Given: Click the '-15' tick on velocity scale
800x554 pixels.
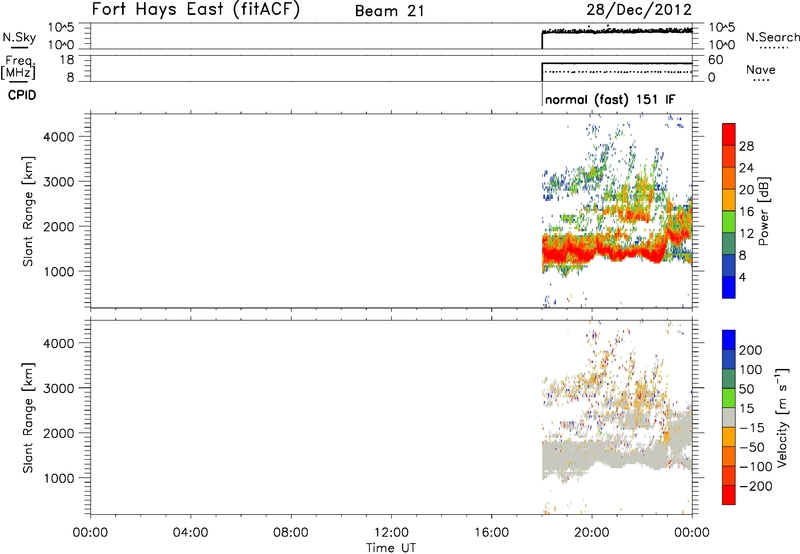Looking at the screenshot, I should coord(751,427).
